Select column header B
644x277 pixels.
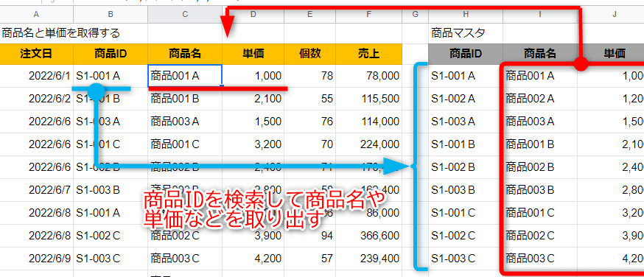click(x=111, y=14)
